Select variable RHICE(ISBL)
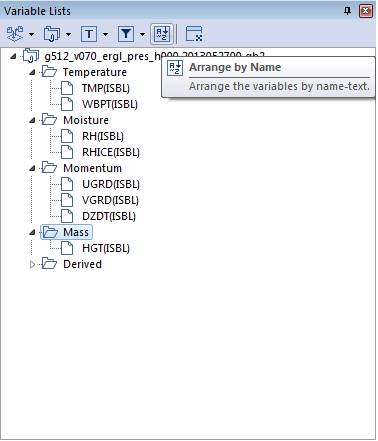 point(111,152)
